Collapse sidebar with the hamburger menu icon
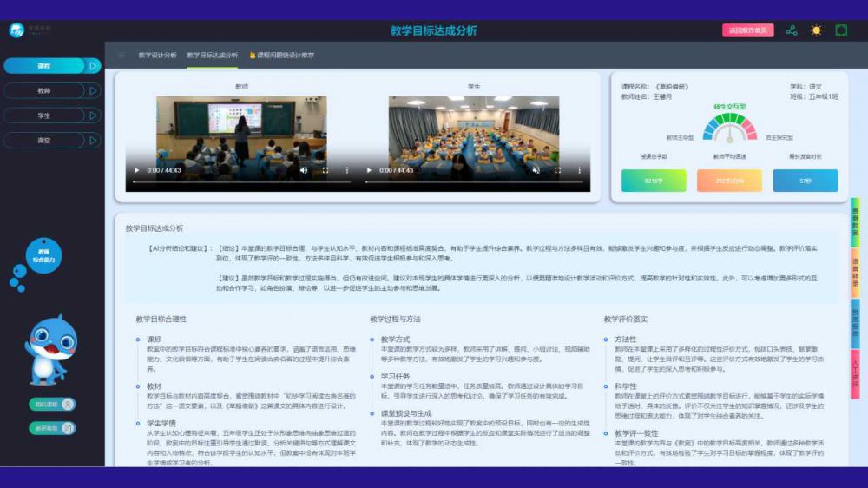 (x=121, y=55)
